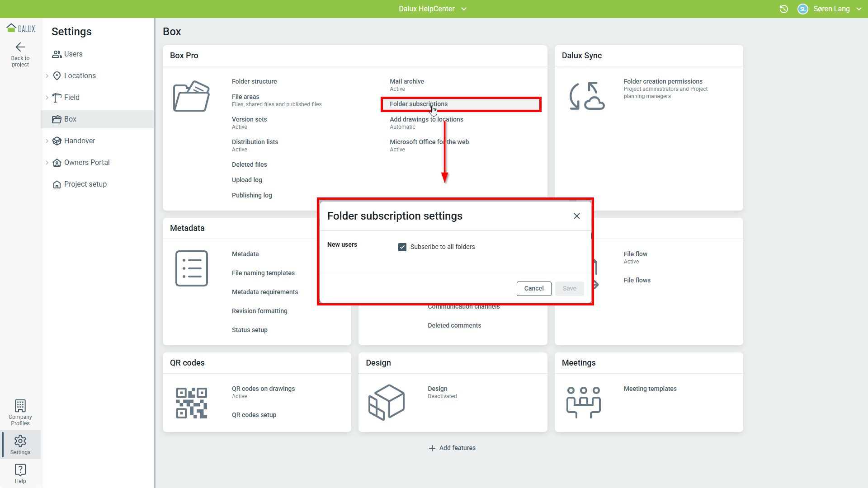The image size is (868, 488).
Task: Click the Back to project arrow icon
Action: click(x=20, y=47)
